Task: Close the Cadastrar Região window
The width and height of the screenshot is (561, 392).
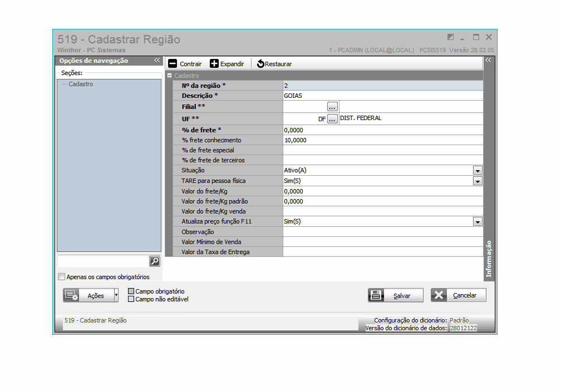Action: (x=489, y=37)
